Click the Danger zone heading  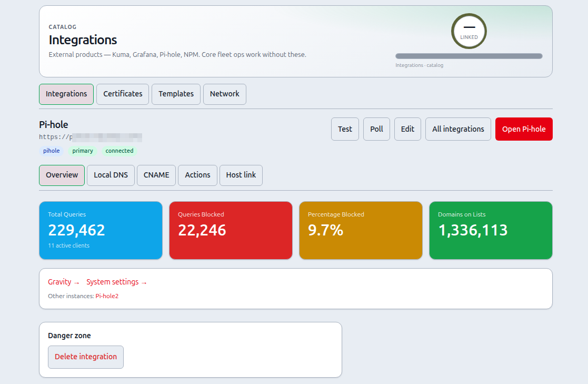coord(69,336)
